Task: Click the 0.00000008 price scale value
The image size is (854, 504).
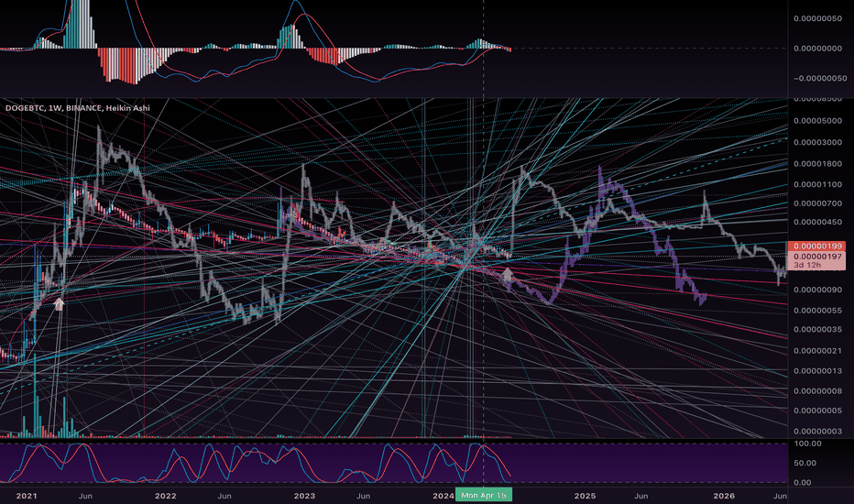Action: pyautogui.click(x=817, y=391)
